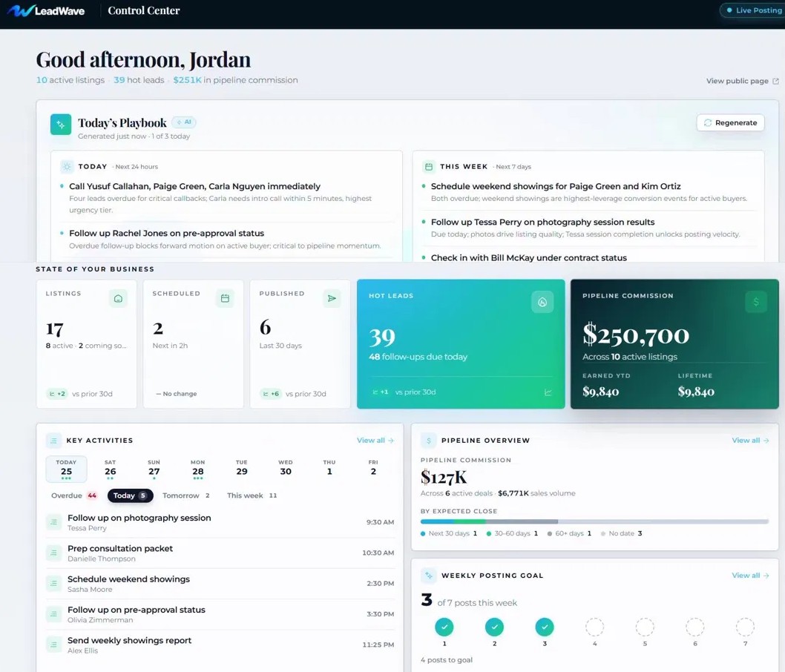785x672 pixels.
Task: Select the empty post 4 circle
Action: [595, 627]
